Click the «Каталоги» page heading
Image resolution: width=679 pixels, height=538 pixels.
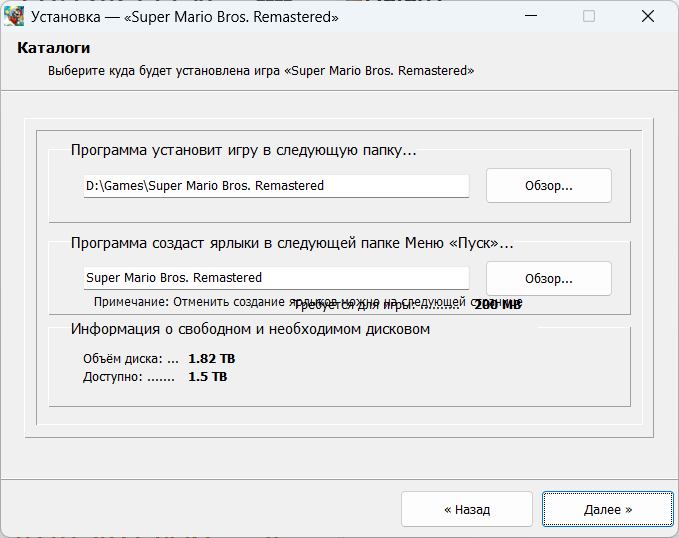[54, 48]
